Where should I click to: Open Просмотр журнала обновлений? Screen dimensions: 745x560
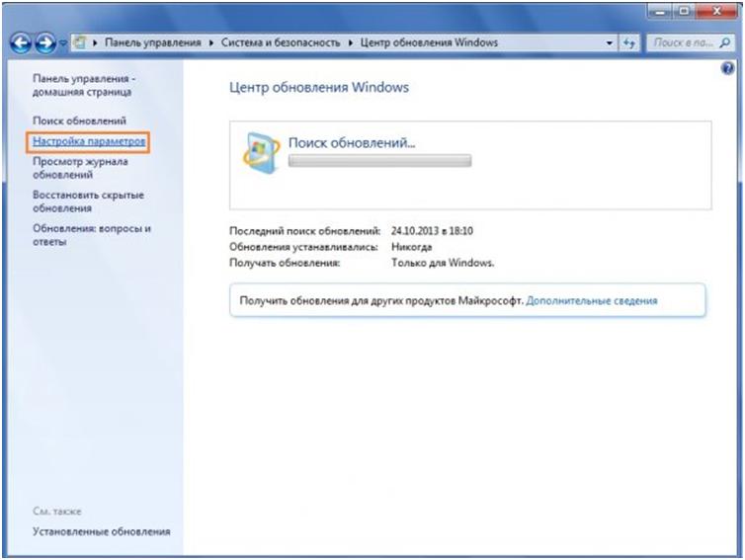80,168
